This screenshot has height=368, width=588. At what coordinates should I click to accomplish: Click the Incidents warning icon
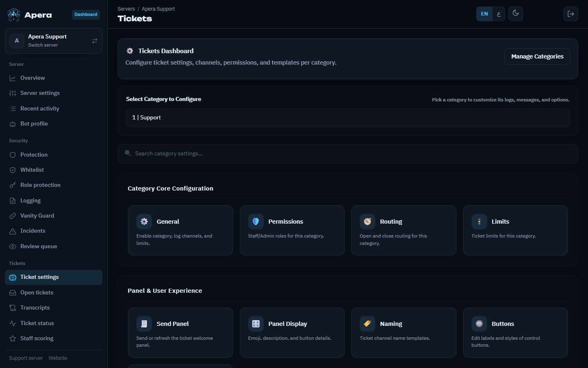pyautogui.click(x=13, y=231)
